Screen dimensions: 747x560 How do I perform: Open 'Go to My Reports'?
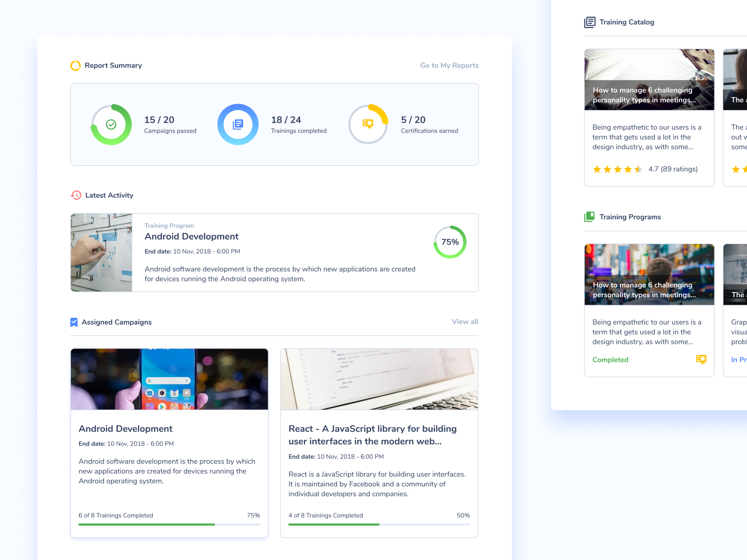[449, 65]
